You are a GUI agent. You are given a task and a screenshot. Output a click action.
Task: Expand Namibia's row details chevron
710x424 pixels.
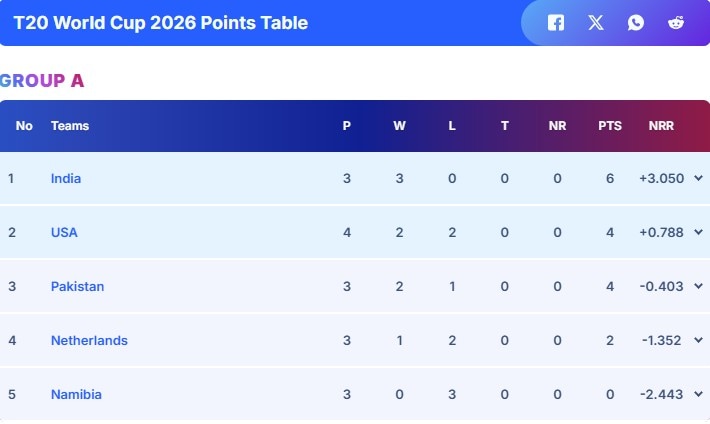point(698,394)
